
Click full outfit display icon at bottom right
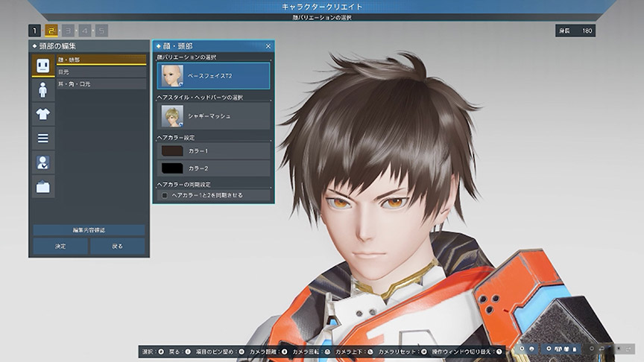558,349
